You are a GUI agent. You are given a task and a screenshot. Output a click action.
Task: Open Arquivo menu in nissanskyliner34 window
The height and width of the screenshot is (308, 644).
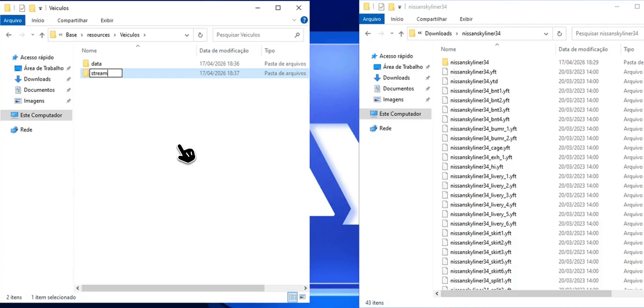372,19
